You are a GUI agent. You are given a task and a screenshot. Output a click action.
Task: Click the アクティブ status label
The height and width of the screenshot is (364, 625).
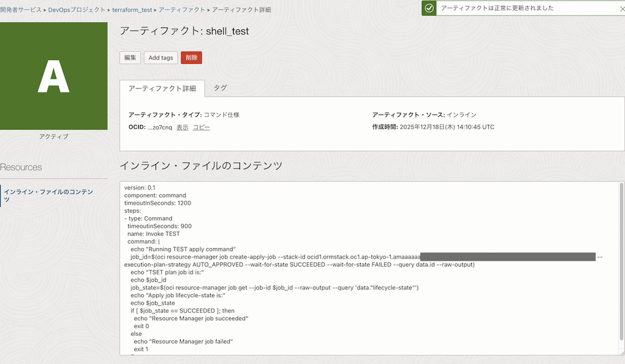[53, 137]
